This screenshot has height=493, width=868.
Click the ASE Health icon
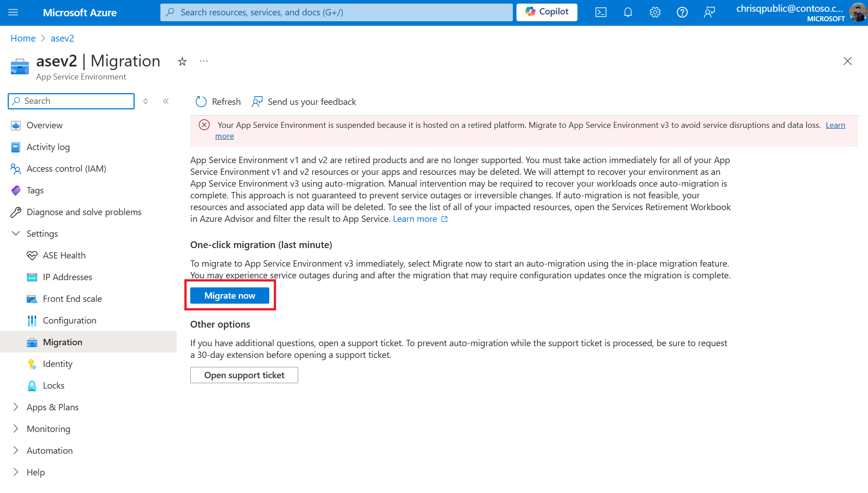(32, 255)
